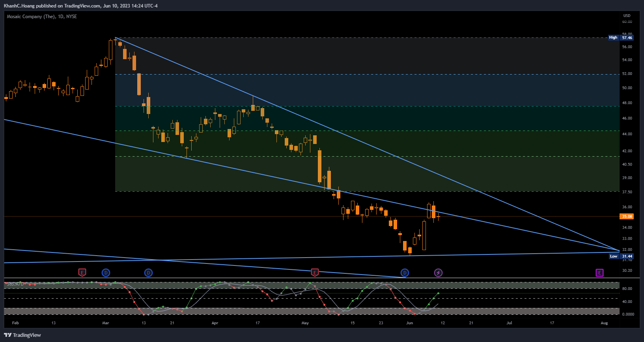Image resolution: width=644 pixels, height=342 pixels.
Task: Click the Jul date label
Action: [x=509, y=323]
